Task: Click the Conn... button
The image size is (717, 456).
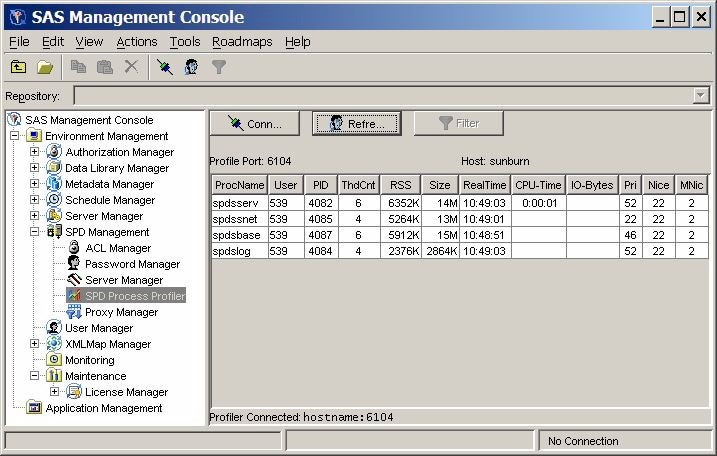Action: click(255, 124)
